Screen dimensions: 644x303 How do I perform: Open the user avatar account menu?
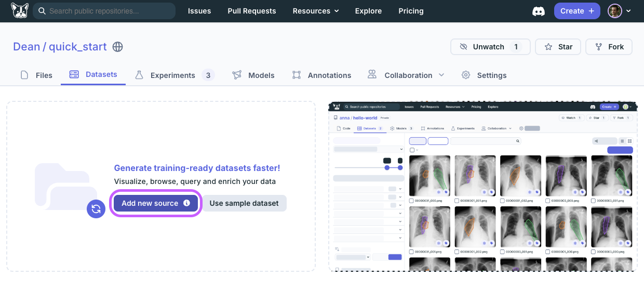pos(619,11)
